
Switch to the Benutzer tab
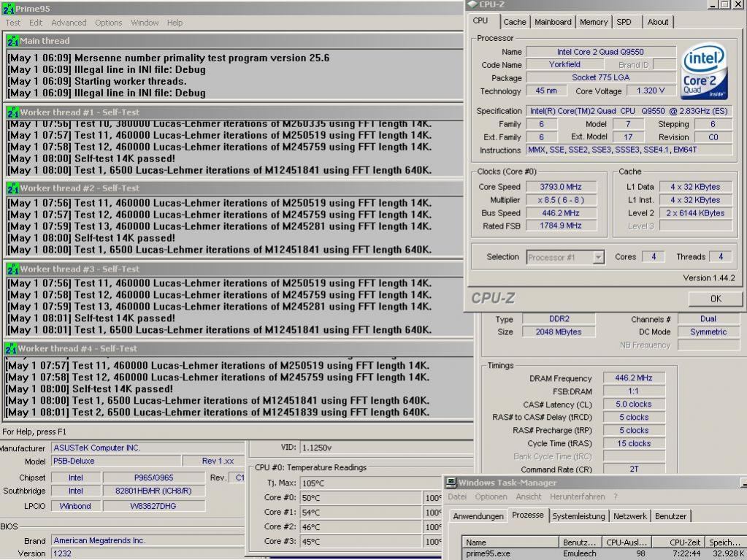tap(670, 516)
